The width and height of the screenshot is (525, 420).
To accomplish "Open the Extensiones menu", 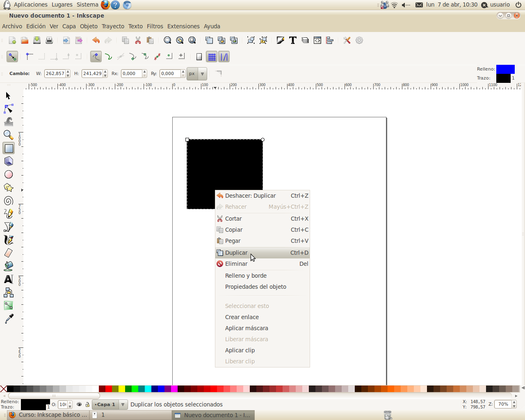I will [x=183, y=26].
